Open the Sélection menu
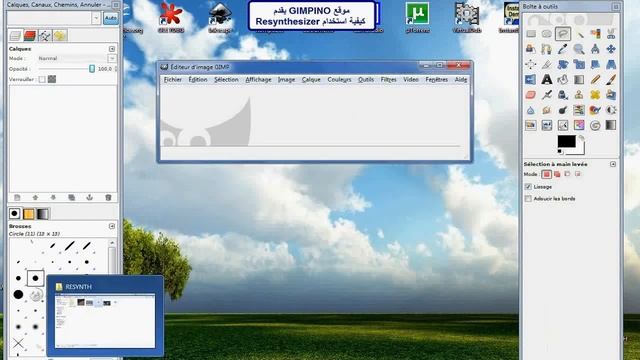Viewport: 640px width, 360px height. coord(226,80)
